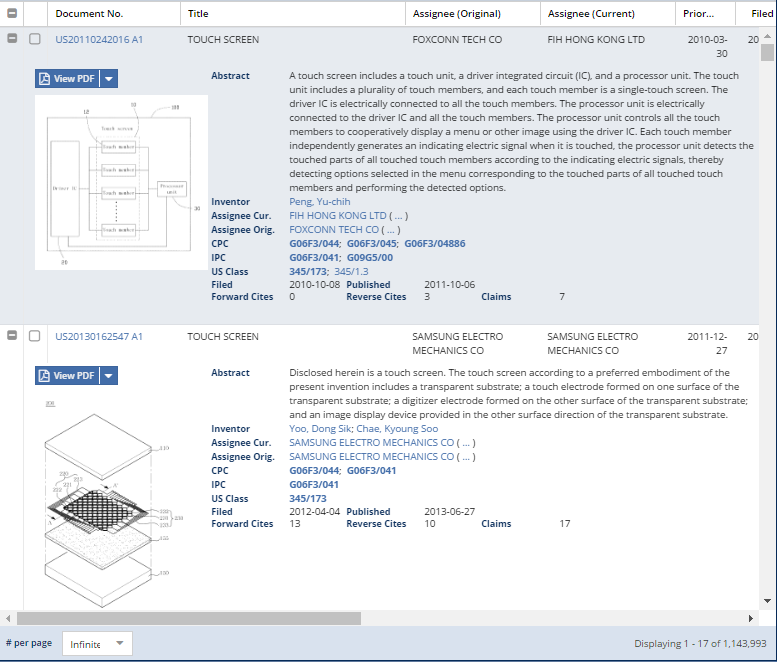Open PDF options arrow for Foxconn patent

(x=109, y=79)
